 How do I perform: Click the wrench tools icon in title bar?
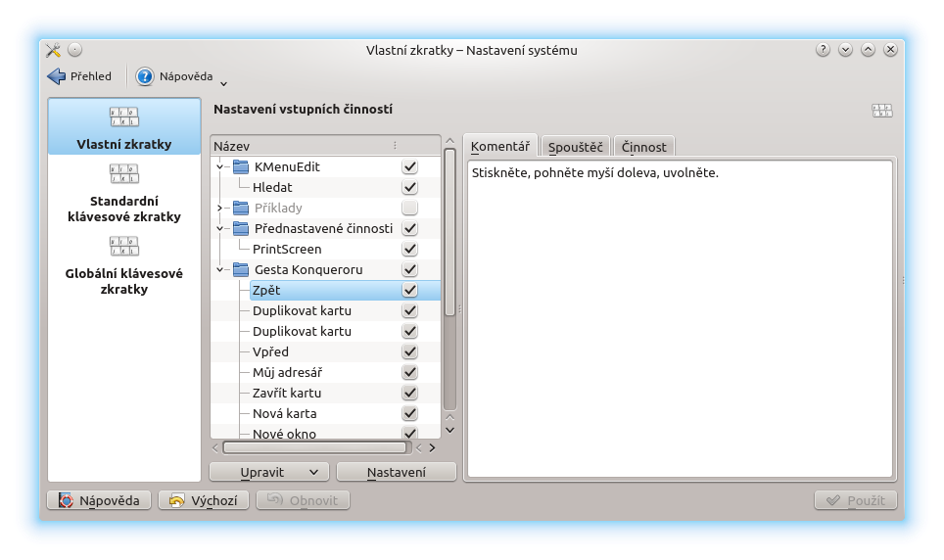53,50
